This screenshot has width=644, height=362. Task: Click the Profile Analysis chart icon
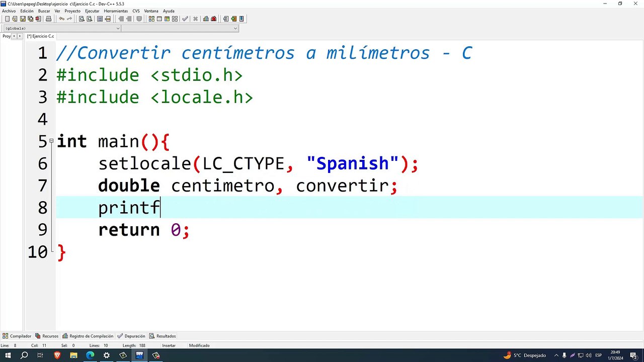[x=206, y=19]
